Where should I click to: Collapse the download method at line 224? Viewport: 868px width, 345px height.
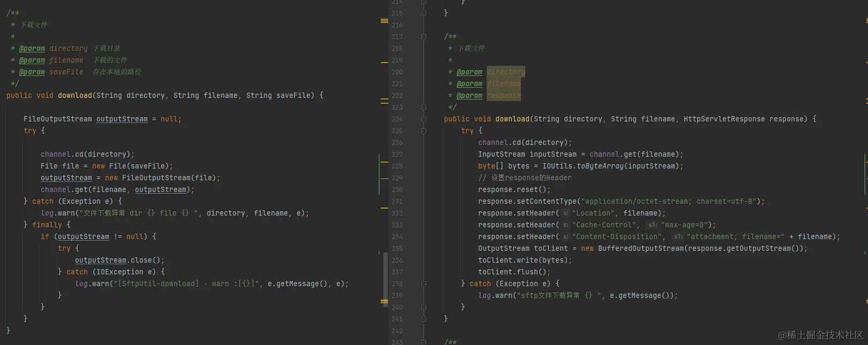[x=424, y=119]
